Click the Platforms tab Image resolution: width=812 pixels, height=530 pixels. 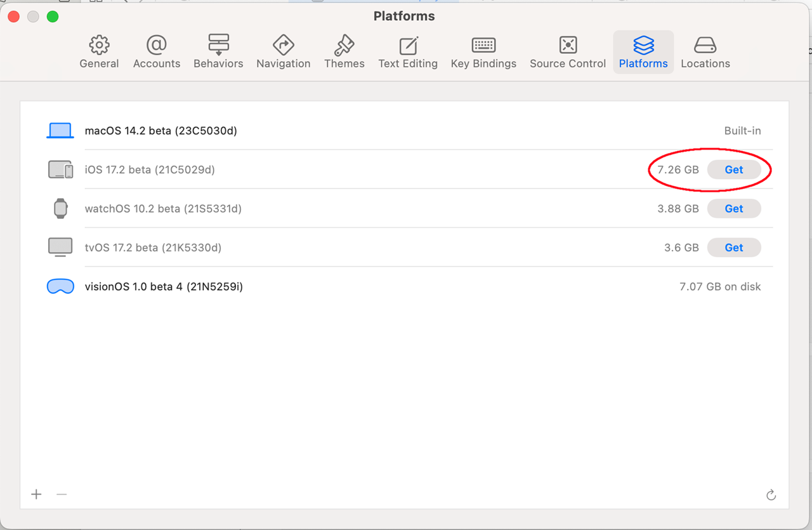tap(643, 52)
